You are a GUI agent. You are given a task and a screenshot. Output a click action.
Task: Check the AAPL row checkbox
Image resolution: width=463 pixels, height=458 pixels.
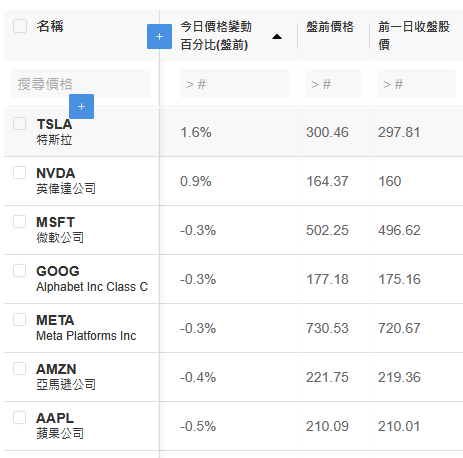[x=20, y=417]
